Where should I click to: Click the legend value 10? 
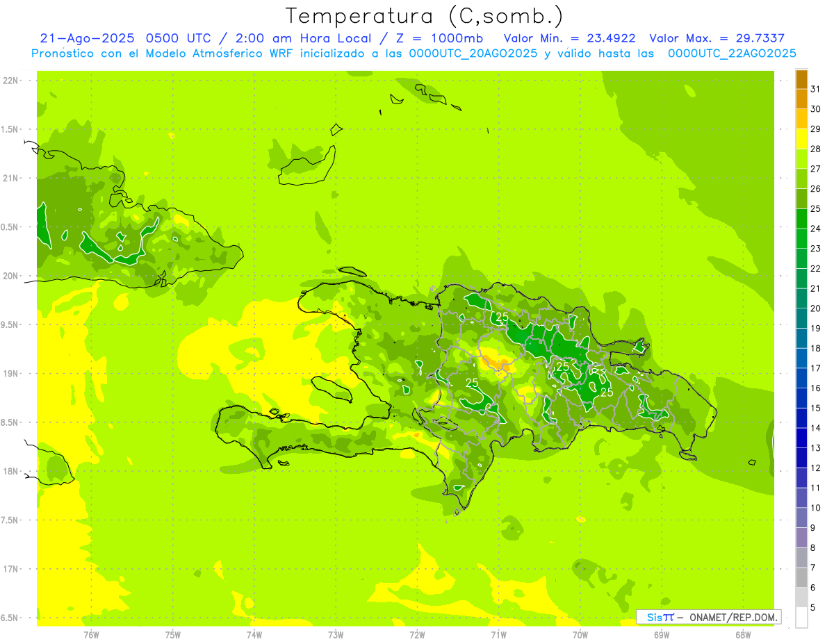(x=816, y=508)
